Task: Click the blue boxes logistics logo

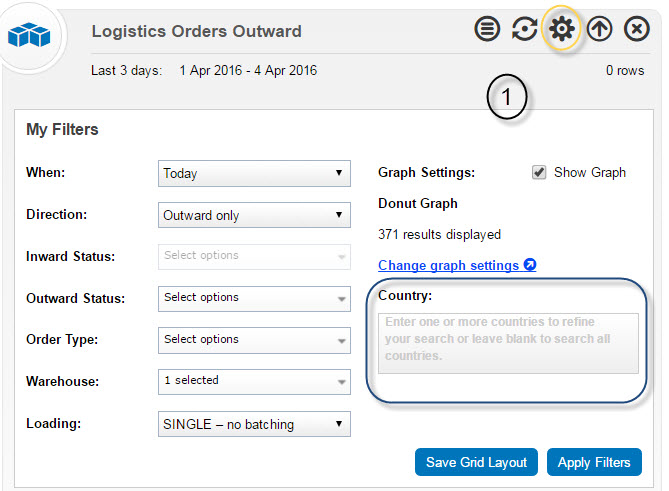Action: (29, 35)
